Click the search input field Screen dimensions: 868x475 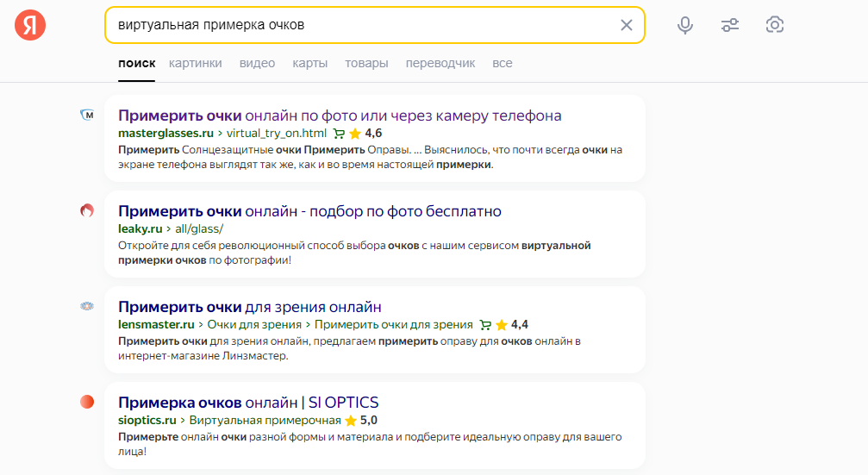click(362, 25)
